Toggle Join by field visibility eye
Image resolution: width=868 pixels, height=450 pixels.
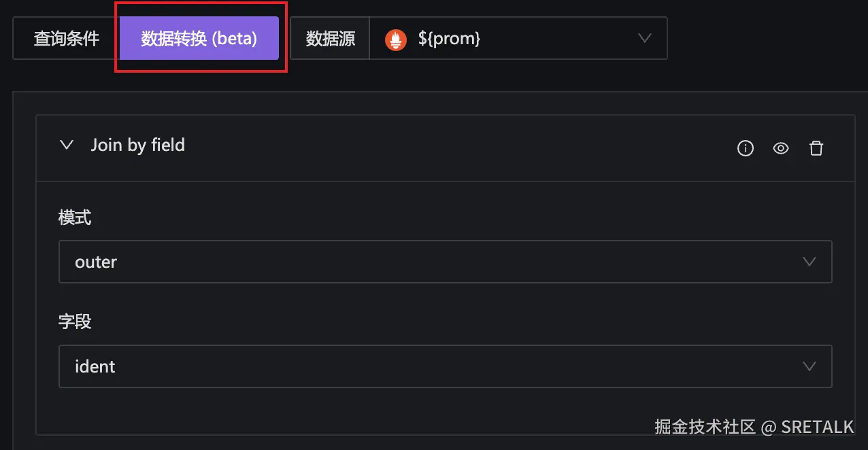click(781, 148)
